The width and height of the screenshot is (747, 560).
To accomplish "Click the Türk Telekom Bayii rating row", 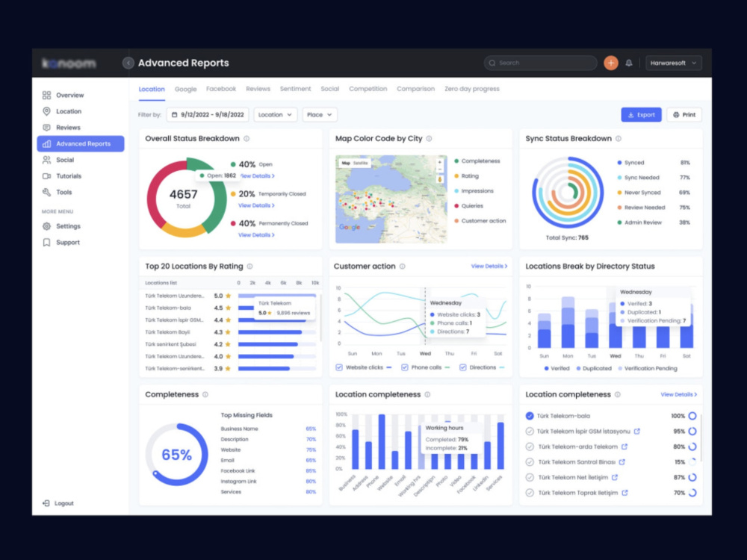I will tap(231, 332).
